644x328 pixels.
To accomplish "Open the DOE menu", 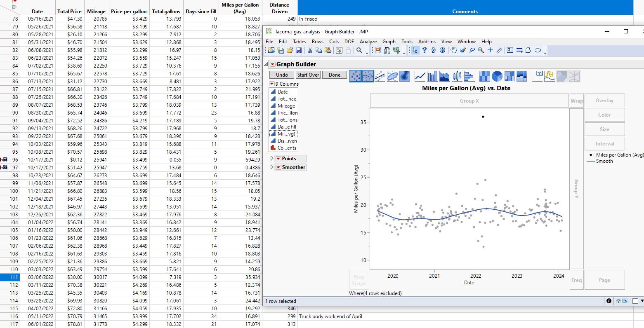I will click(x=349, y=42).
